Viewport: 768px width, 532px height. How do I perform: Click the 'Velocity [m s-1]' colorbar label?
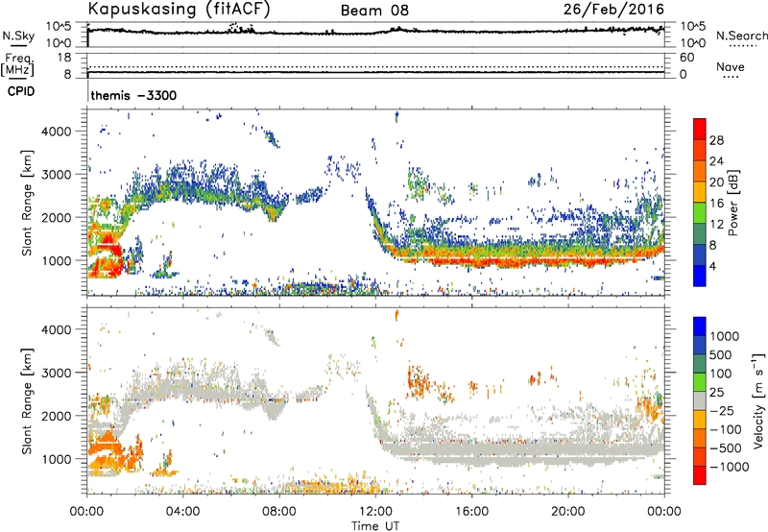[758, 400]
